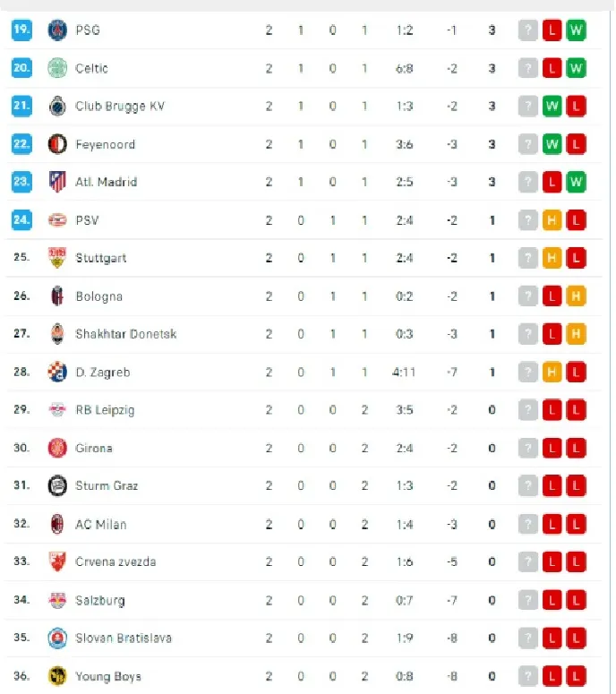This screenshot has width=616, height=694.
Task: Click PSV's orange draw form badge
Action: coord(552,220)
